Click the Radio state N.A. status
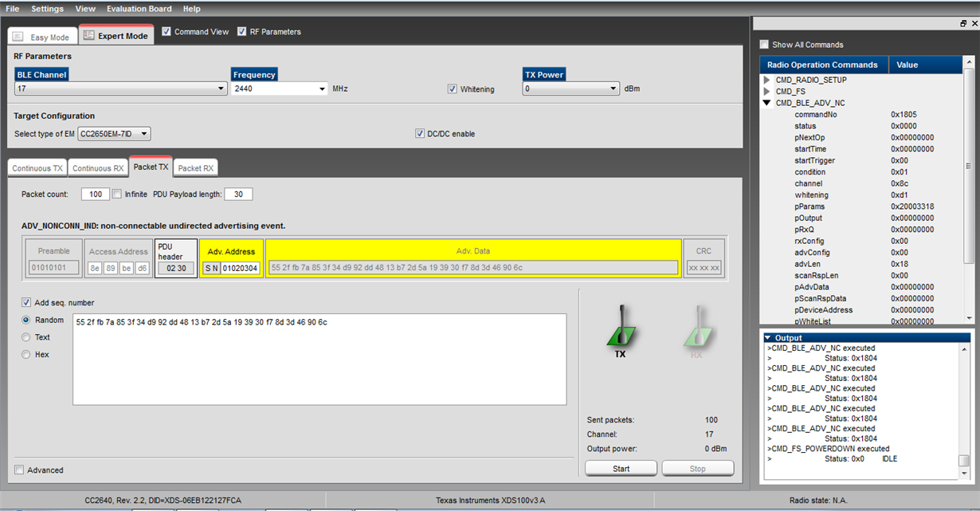This screenshot has height=511, width=980. [x=818, y=501]
